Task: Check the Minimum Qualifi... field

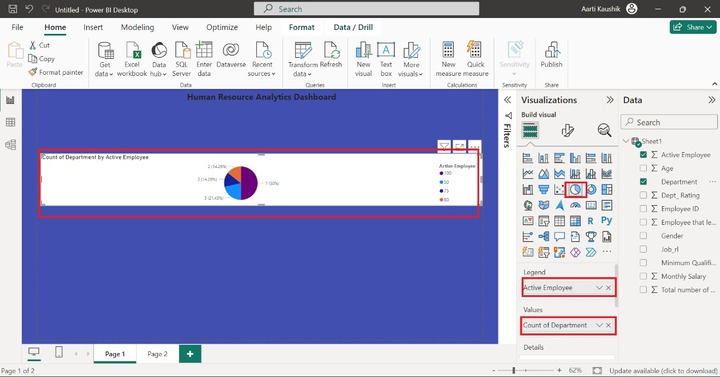Action: (x=643, y=263)
